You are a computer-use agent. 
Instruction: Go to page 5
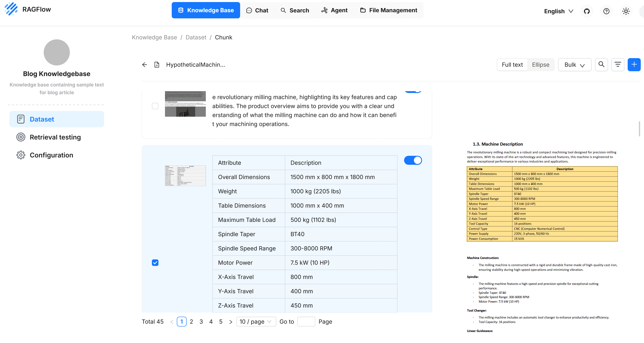coord(221,322)
